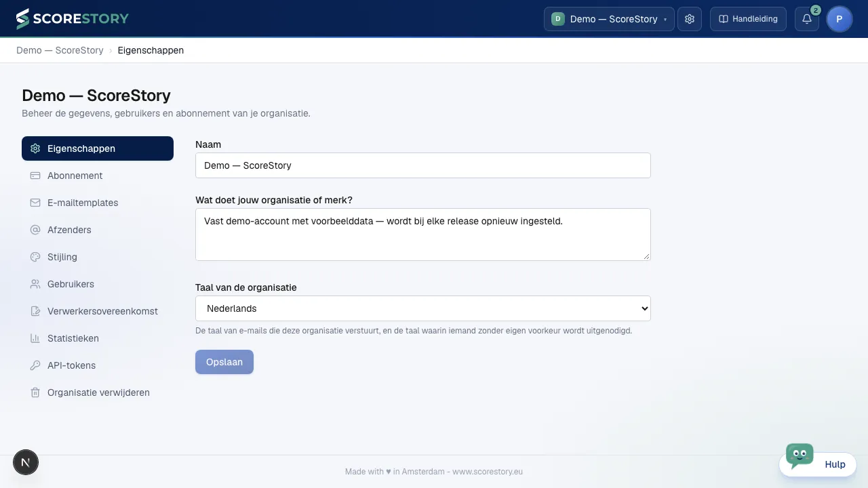Viewport: 868px width, 488px height.
Task: Select Organisatie verwijderen
Action: [x=98, y=392]
